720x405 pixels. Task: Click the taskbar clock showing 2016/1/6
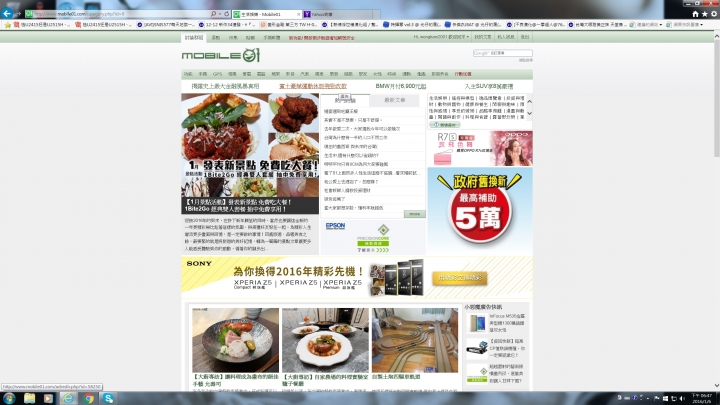tap(702, 398)
